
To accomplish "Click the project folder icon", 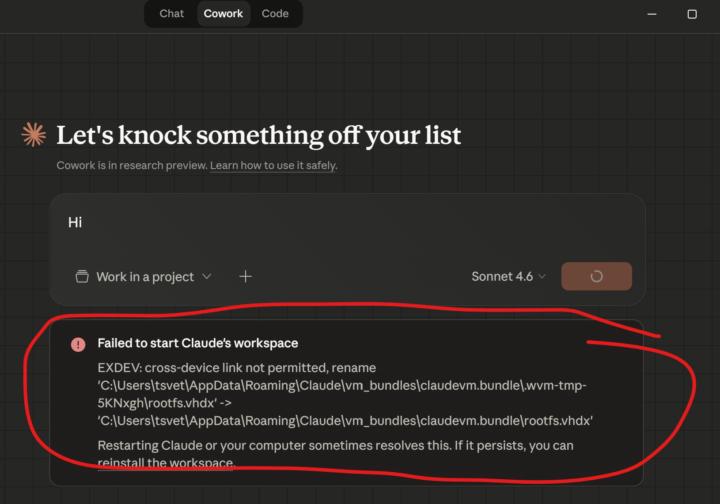I will tap(82, 276).
